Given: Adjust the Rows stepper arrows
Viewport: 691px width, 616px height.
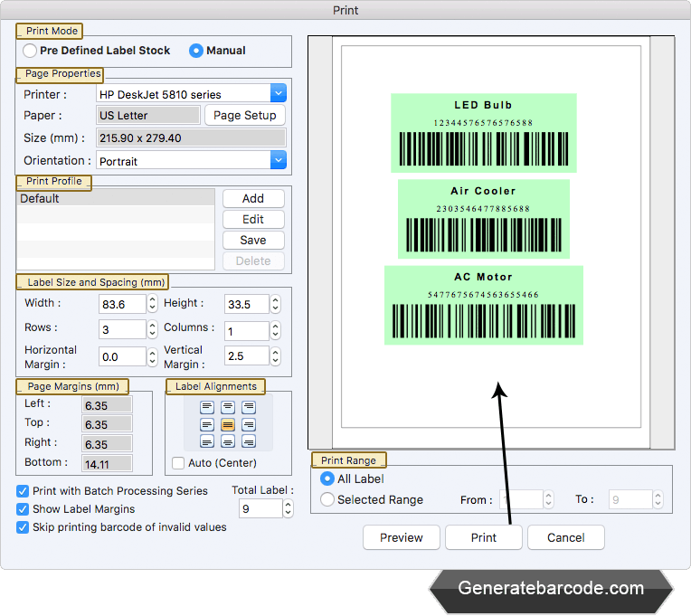Looking at the screenshot, I should 152,329.
